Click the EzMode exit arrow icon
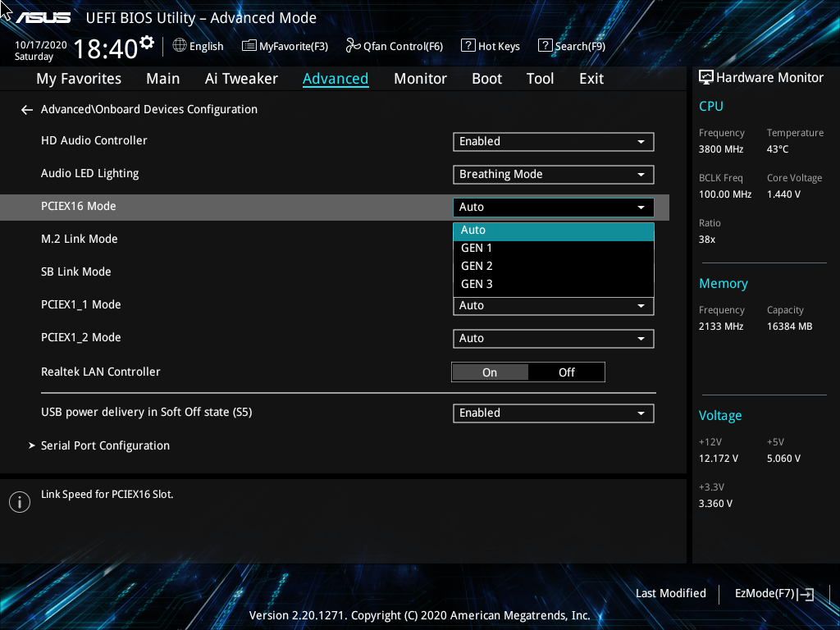This screenshot has width=840, height=630. [x=806, y=594]
